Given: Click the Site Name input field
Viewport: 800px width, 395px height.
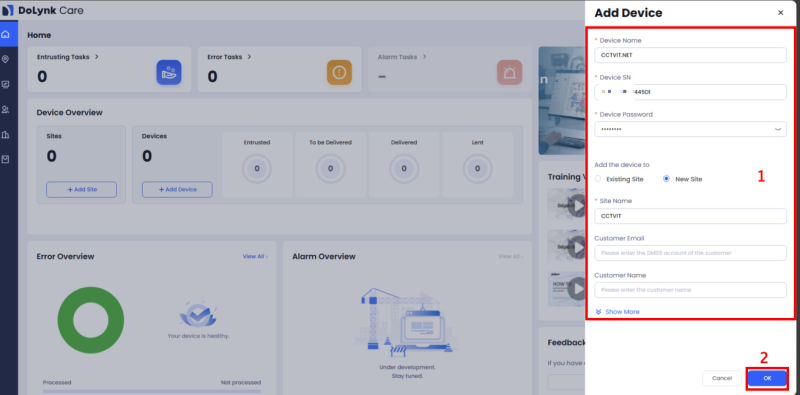Looking at the screenshot, I should (690, 216).
